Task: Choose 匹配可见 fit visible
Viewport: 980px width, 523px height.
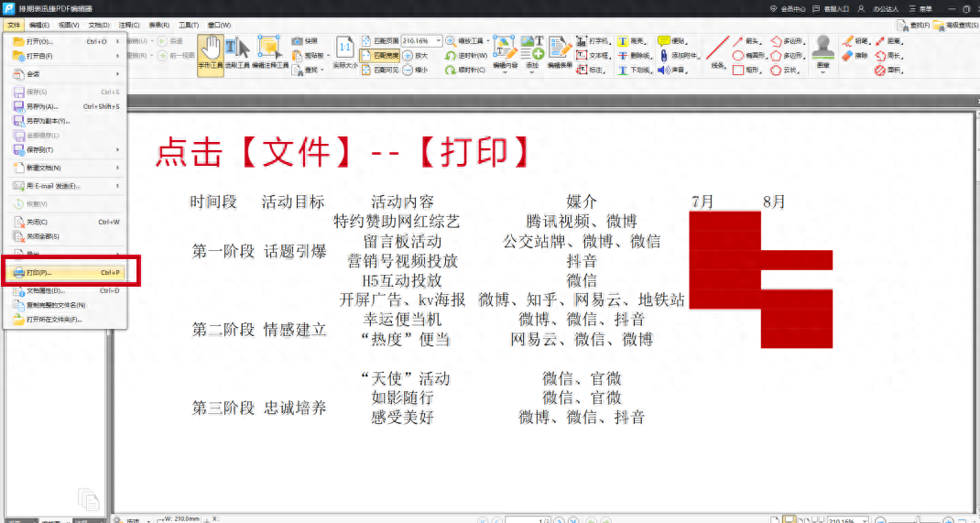Action: point(380,70)
